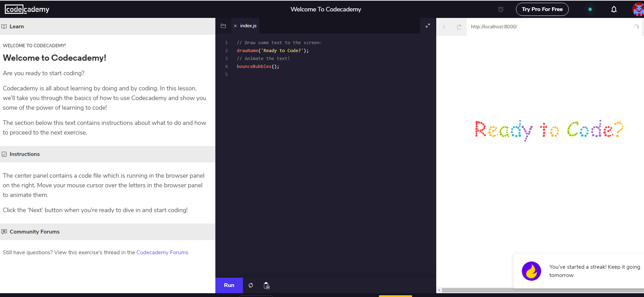Click the browser panel horizontal scrollbar
Screen dimensions: 644x297
[543, 290]
